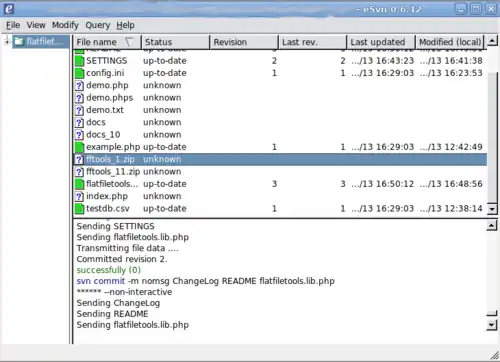Click the question mark icon beside demo.php

(x=79, y=86)
